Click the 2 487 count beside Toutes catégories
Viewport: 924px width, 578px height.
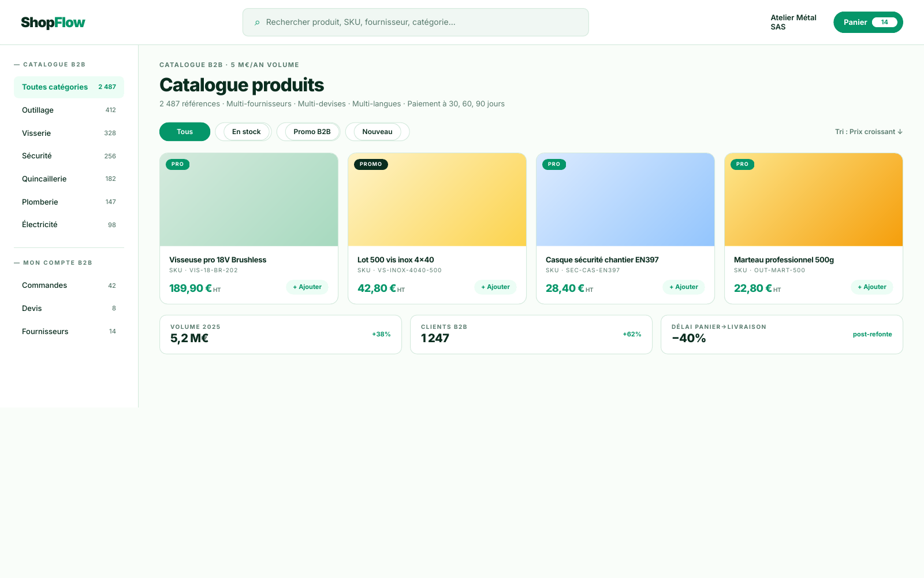point(107,87)
